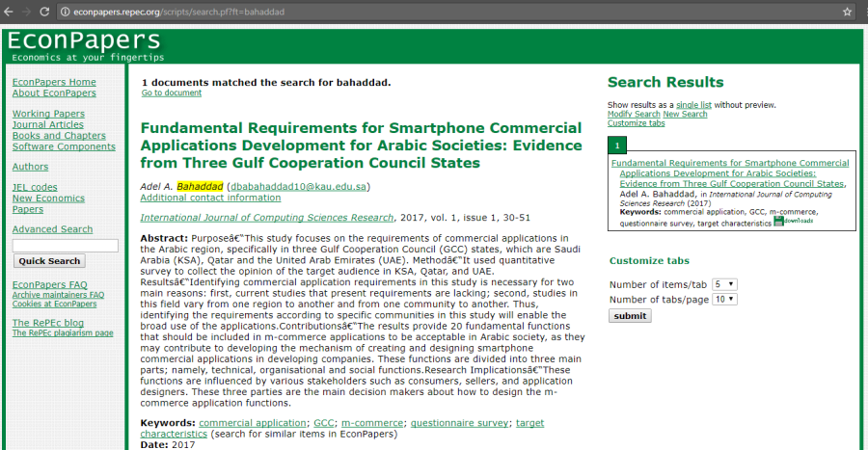Open Cookies at EconPapers link

[x=54, y=304]
